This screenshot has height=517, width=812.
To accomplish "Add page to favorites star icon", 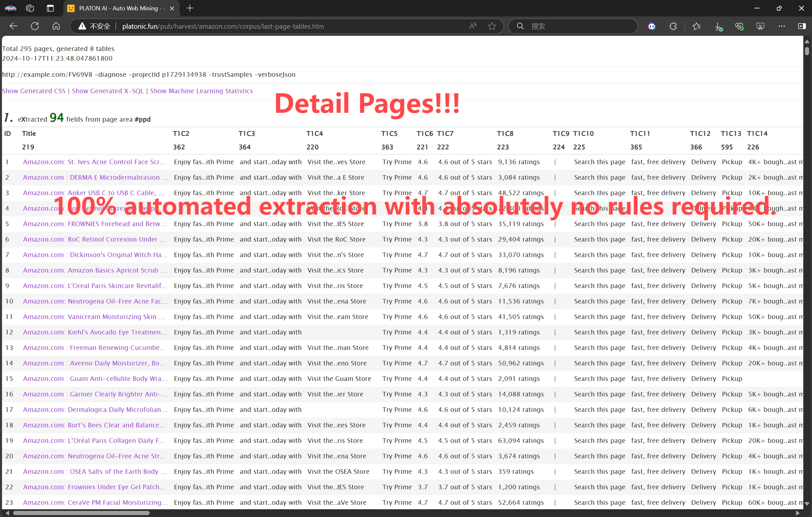I will point(492,26).
